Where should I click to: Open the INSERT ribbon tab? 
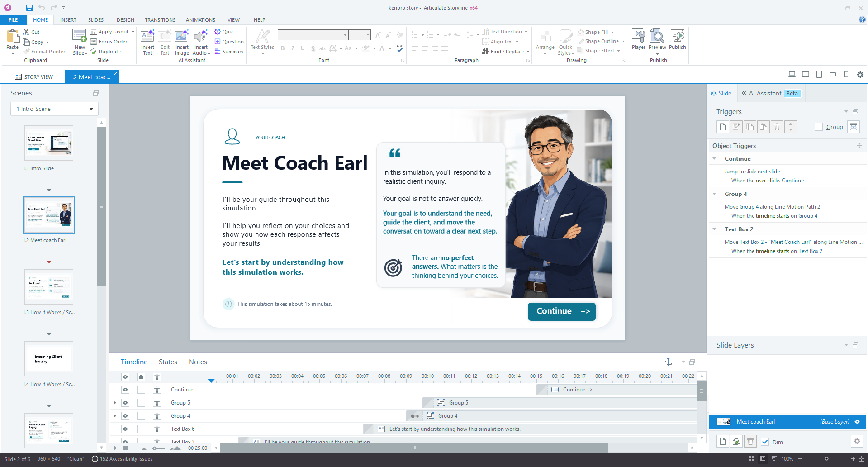pos(68,20)
